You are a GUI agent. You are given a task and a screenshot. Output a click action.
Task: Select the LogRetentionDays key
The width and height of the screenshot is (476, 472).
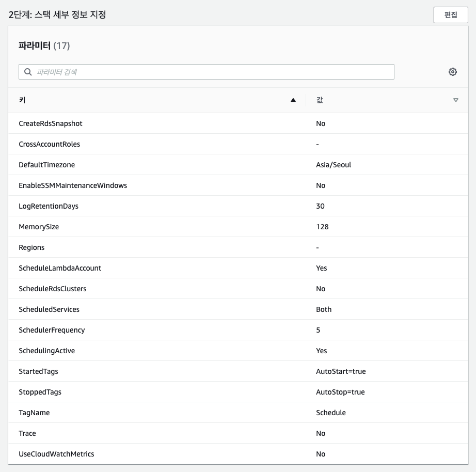coord(49,206)
